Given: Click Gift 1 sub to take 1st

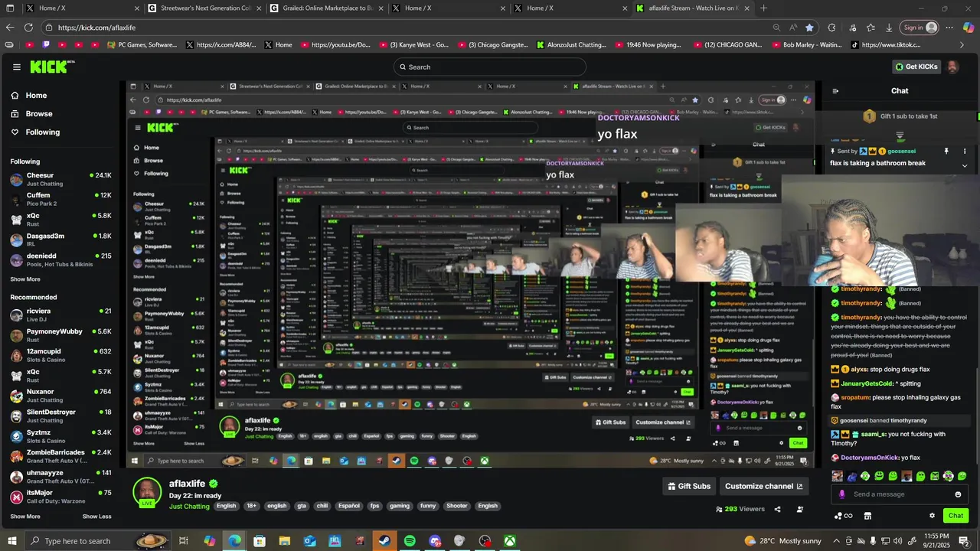Looking at the screenshot, I should [x=900, y=116].
